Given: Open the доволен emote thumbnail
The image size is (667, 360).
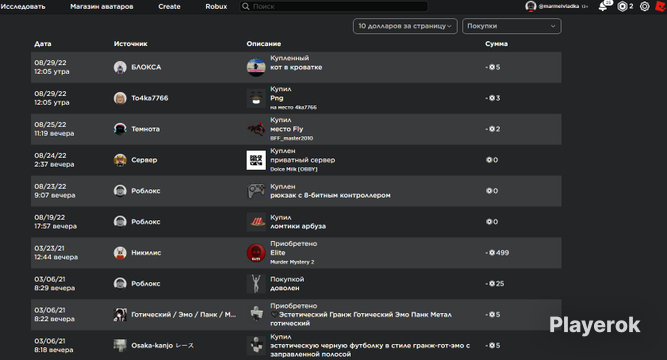Looking at the screenshot, I should [256, 284].
